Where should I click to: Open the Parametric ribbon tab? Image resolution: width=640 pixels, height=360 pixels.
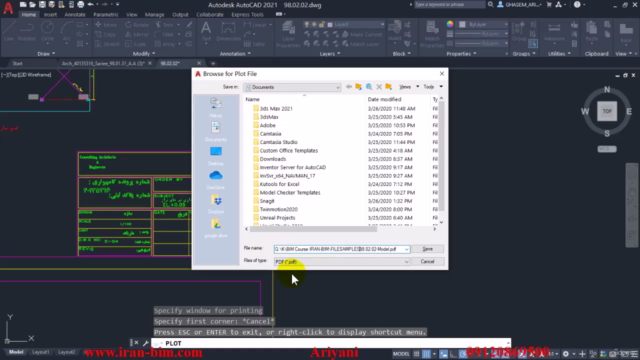(106, 14)
